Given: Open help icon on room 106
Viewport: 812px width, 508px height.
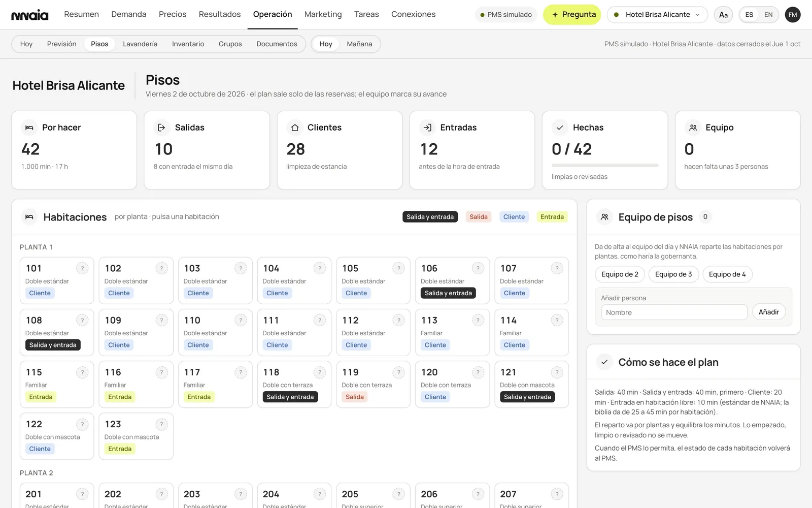Looking at the screenshot, I should [x=478, y=268].
